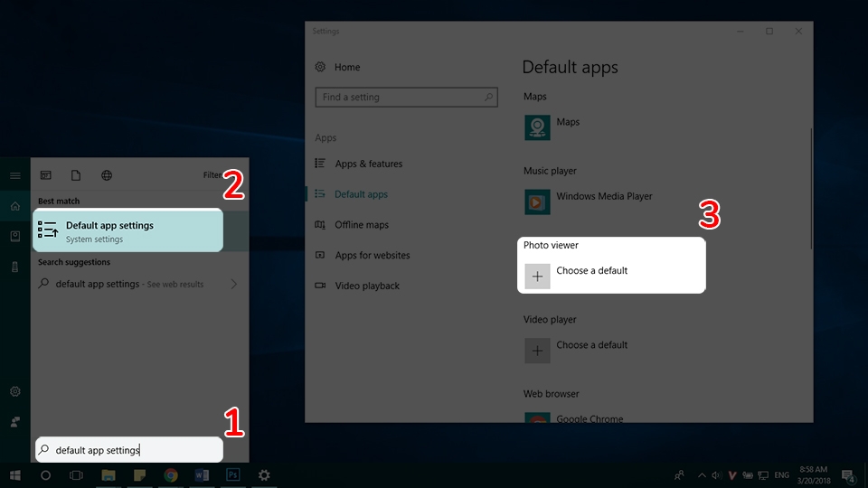Open volume control in system tray

(x=716, y=475)
